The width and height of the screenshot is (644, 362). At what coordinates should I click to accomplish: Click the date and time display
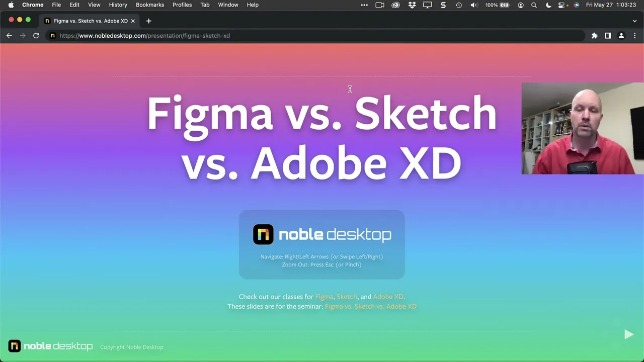(x=611, y=5)
